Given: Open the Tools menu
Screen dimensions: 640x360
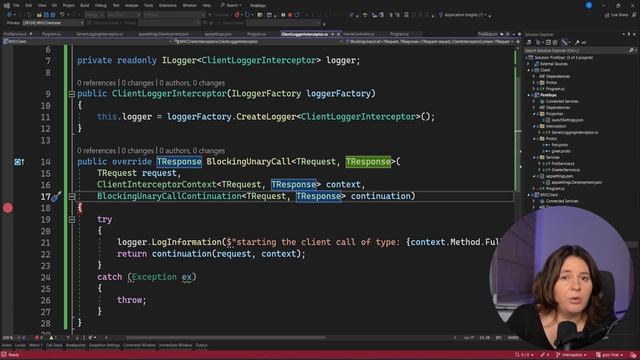Looking at the screenshot, I should 149,5.
